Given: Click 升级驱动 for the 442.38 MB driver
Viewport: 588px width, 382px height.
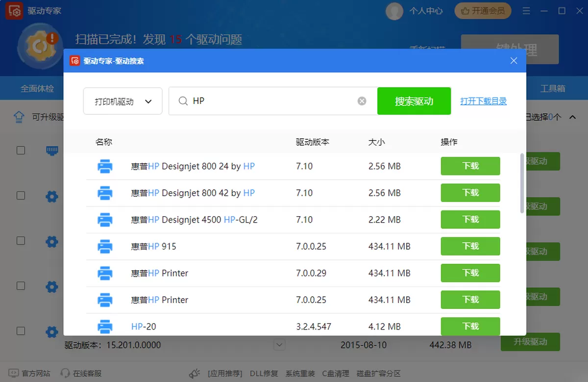Looking at the screenshot, I should coord(530,342).
